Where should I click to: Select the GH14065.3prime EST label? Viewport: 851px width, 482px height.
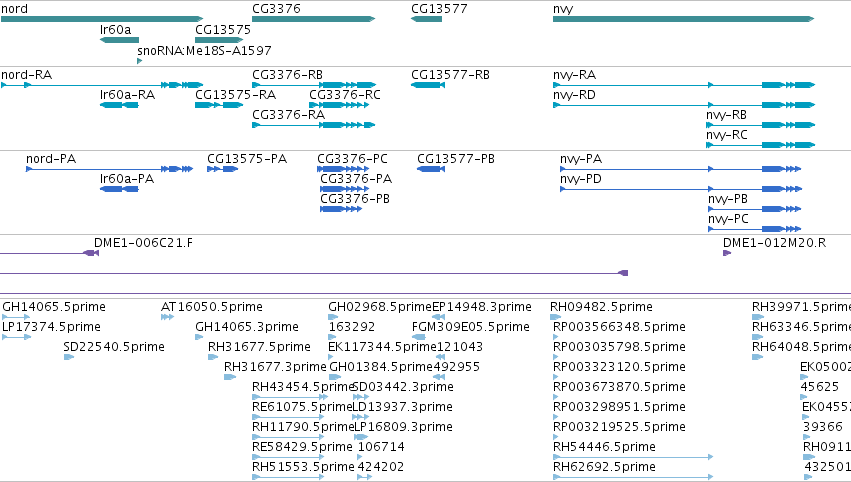(247, 327)
